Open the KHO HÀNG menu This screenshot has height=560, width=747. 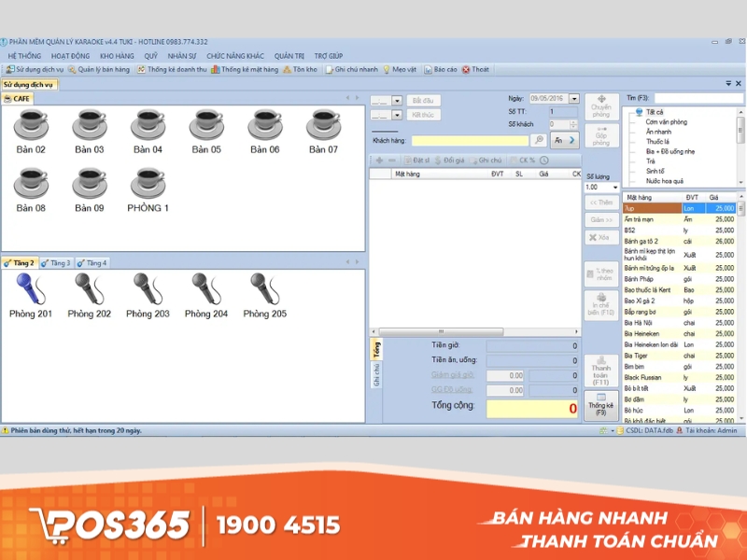[117, 56]
